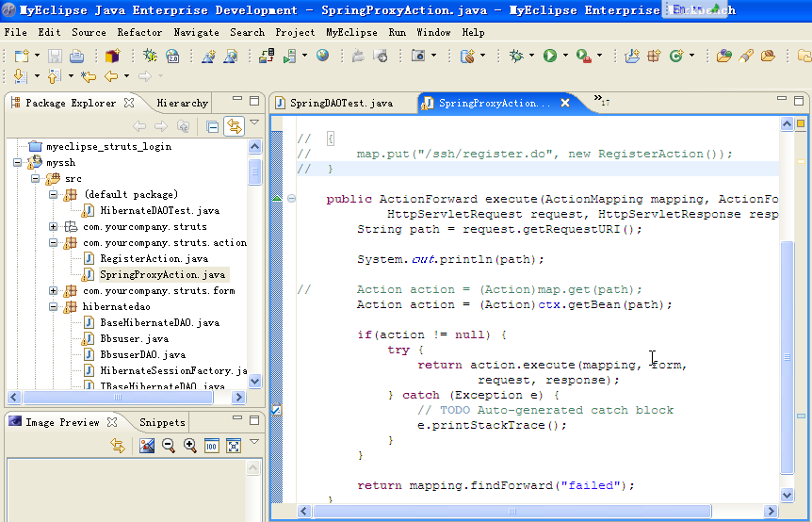The image size is (812, 522).
Task: Open the Refactor menu
Action: click(139, 32)
